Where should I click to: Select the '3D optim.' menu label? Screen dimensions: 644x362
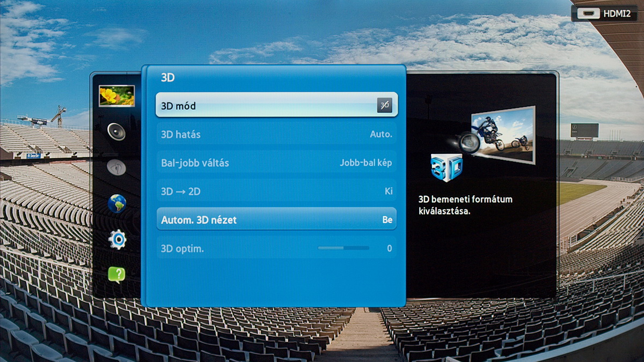pos(182,249)
